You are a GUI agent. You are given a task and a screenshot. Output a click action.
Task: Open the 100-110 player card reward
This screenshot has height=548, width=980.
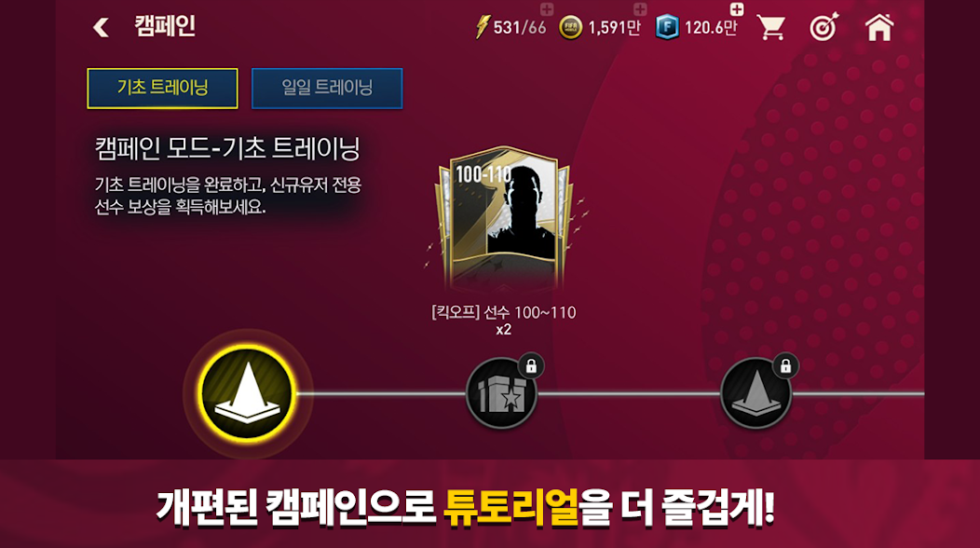(504, 219)
